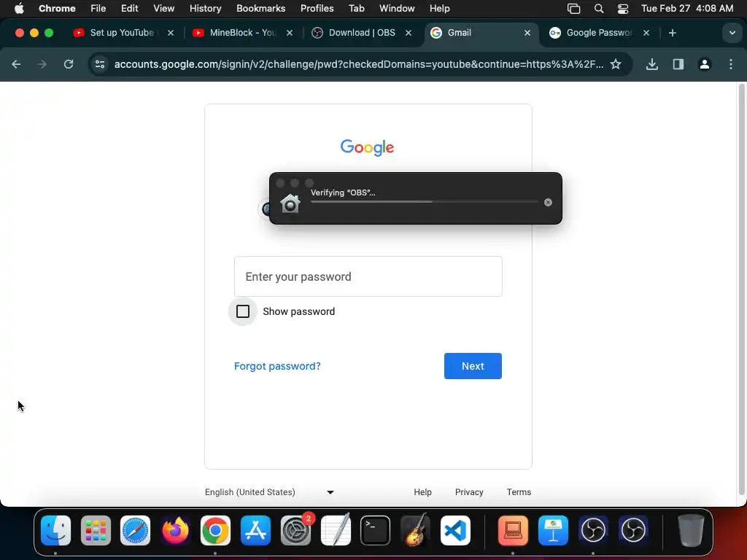The image size is (747, 560).
Task: Open the Bookmarks menu in menu bar
Action: (260, 9)
